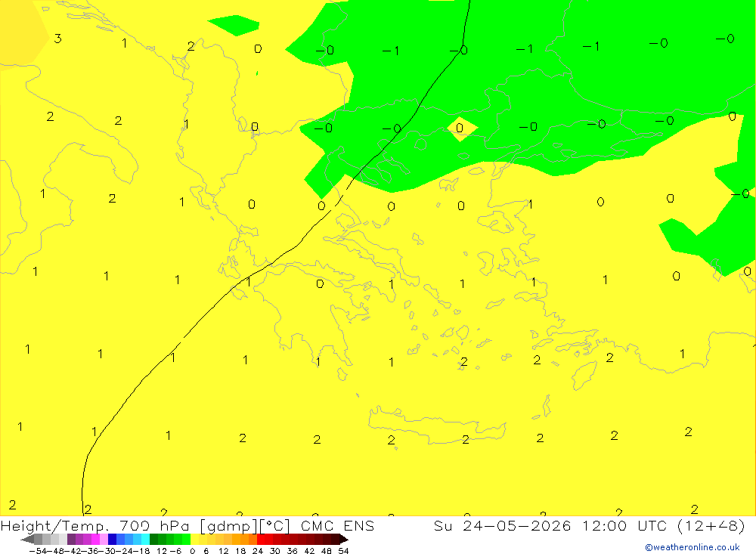Click the cyan swatch in the color legend

pyautogui.click(x=145, y=540)
